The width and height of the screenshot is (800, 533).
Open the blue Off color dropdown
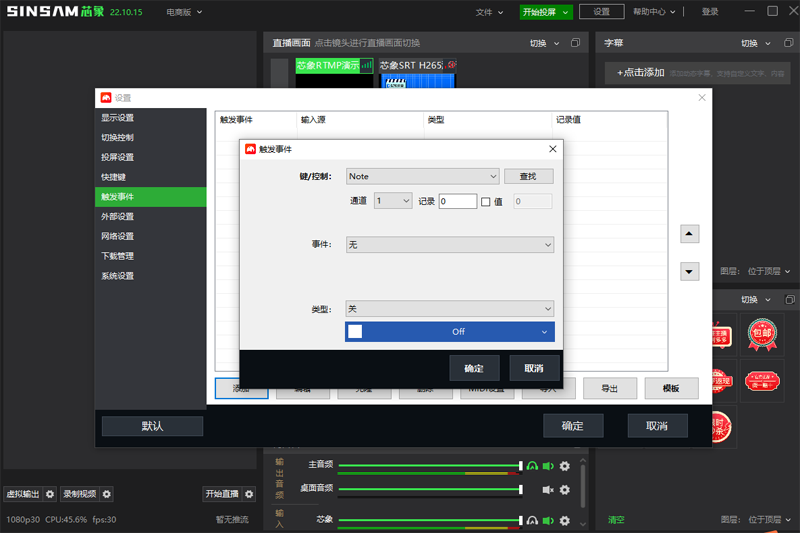tap(449, 332)
